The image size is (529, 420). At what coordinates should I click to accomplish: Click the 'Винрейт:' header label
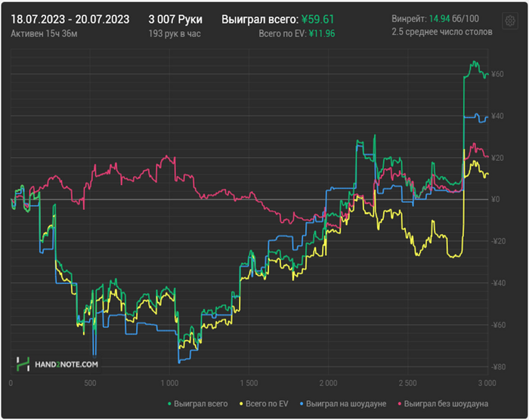coord(410,19)
